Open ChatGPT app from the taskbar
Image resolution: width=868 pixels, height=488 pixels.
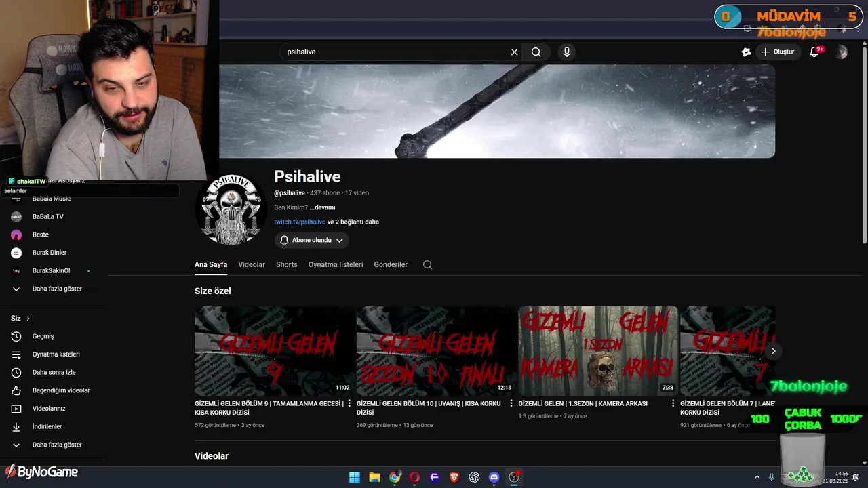click(x=474, y=477)
